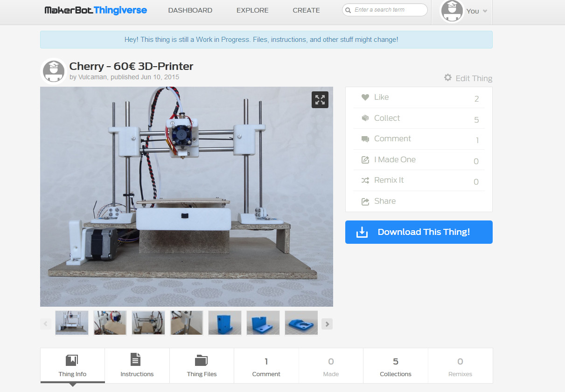Viewport: 565px width, 392px height.
Task: Click the Collect label text
Action: point(387,118)
